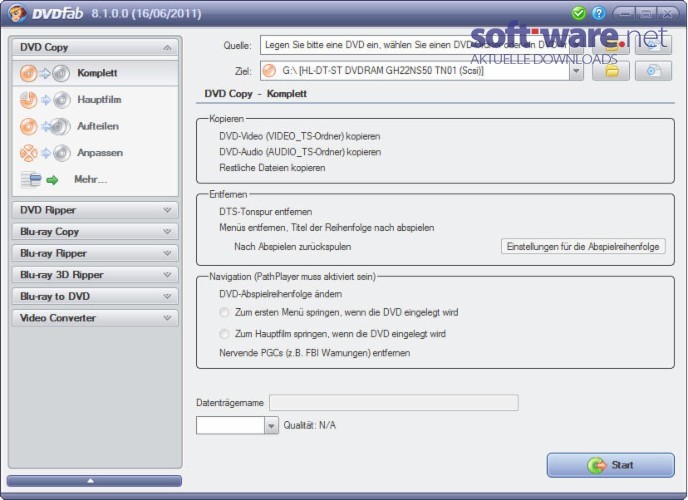Expand the Blu-ray Ripper section

click(95, 253)
